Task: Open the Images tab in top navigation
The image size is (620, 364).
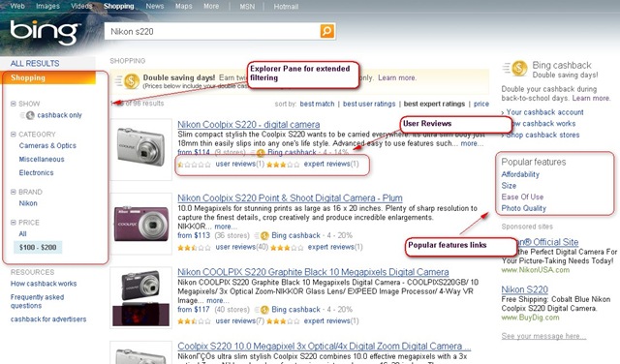Action: tap(47, 6)
